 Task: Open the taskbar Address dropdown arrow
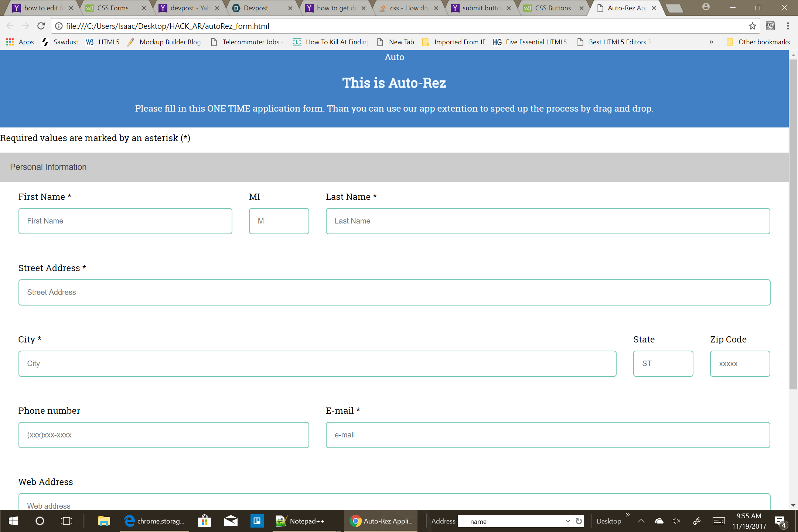pos(567,521)
